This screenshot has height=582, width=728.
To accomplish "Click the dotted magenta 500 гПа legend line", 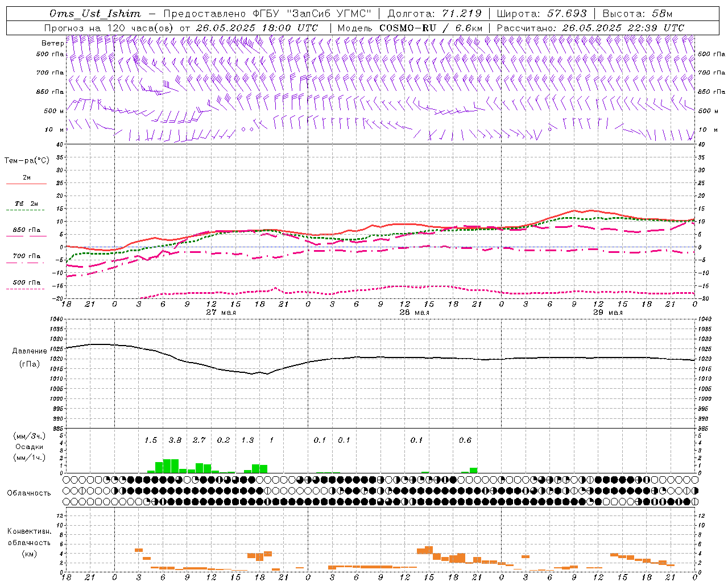I will coord(26,289).
